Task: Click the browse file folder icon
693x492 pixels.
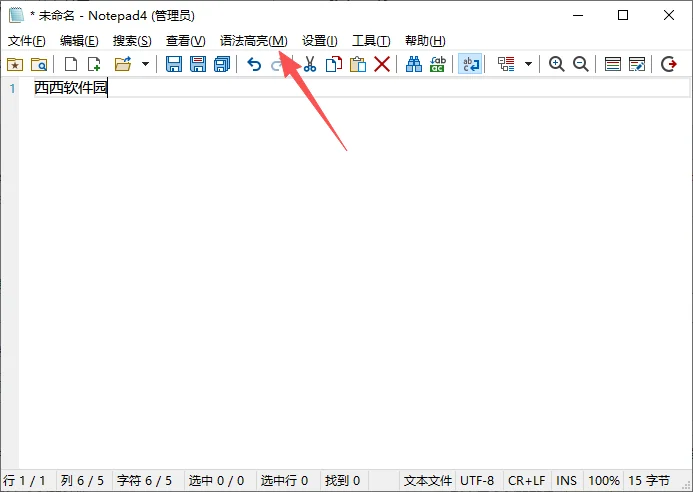Action: point(39,65)
